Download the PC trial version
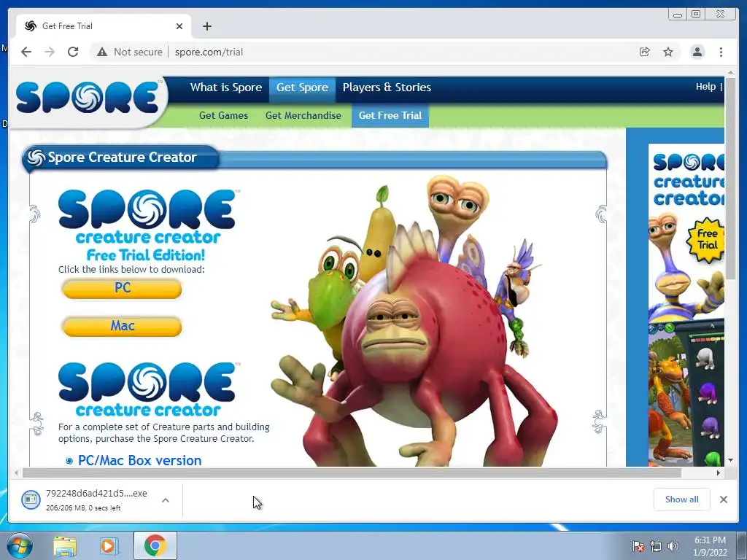The image size is (747, 560). 122,289
